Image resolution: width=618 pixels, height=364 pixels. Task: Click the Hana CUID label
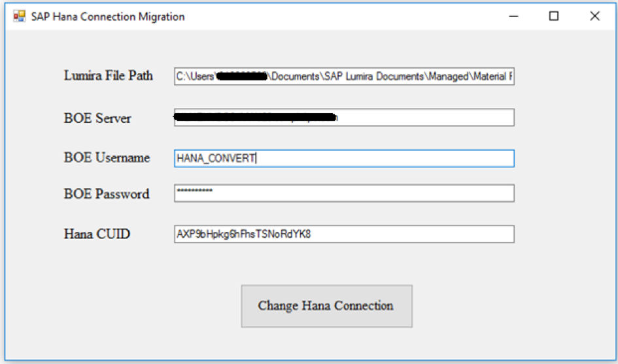(97, 234)
